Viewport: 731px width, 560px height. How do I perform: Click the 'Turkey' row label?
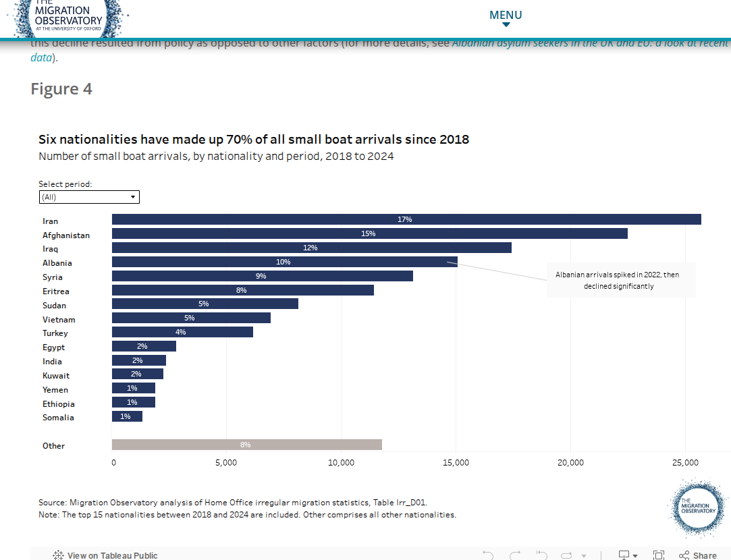coord(55,333)
